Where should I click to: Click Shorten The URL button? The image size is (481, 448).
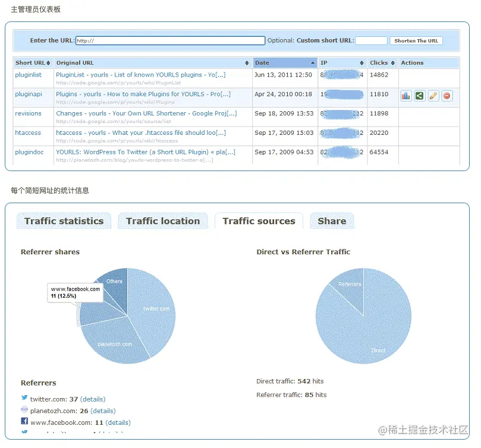click(x=416, y=41)
